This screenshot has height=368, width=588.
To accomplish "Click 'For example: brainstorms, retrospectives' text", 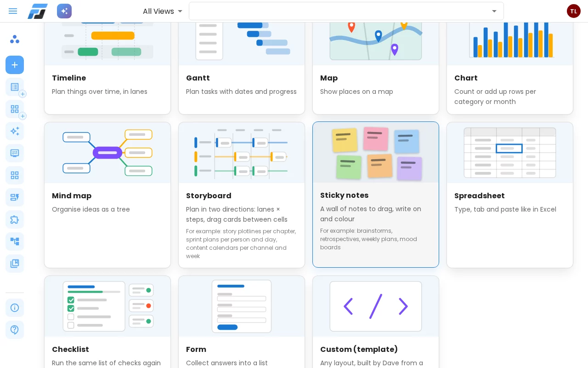I will (x=368, y=239).
